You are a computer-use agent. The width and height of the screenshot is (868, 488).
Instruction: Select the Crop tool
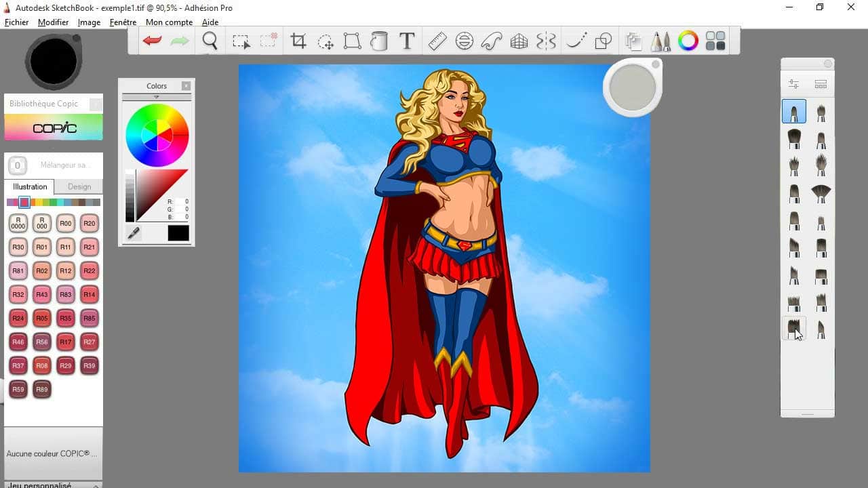(x=298, y=41)
